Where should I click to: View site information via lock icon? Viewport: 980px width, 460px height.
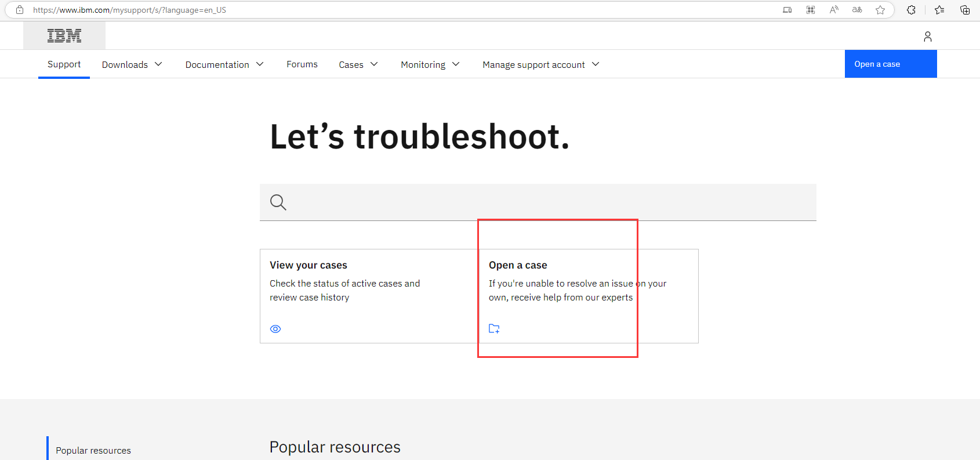coord(20,10)
